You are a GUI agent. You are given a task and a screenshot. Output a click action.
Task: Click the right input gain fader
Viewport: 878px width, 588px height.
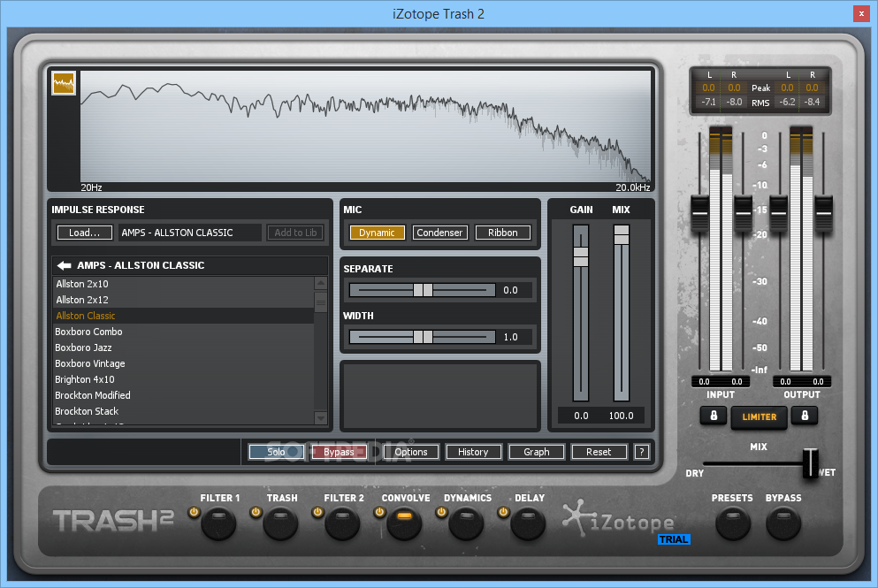coord(743,213)
